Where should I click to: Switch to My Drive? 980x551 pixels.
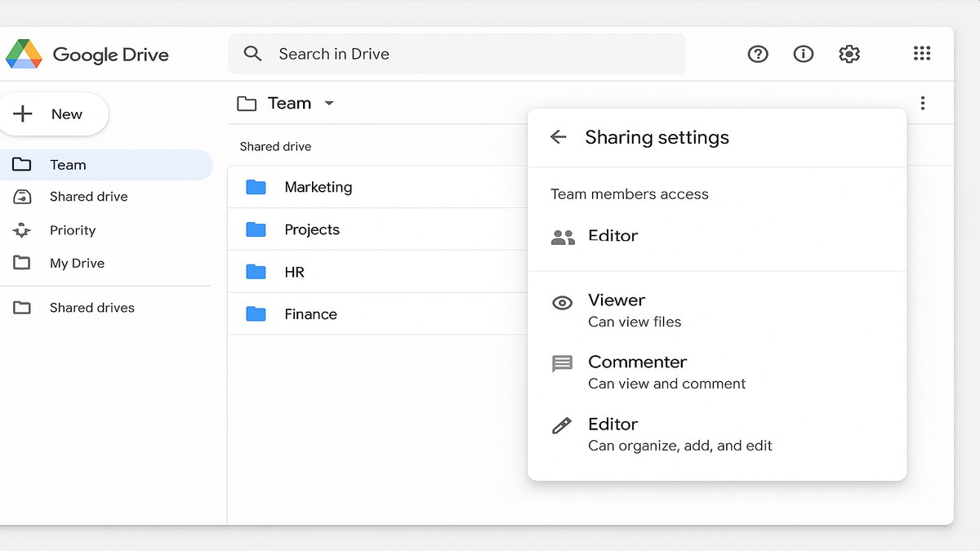(78, 263)
